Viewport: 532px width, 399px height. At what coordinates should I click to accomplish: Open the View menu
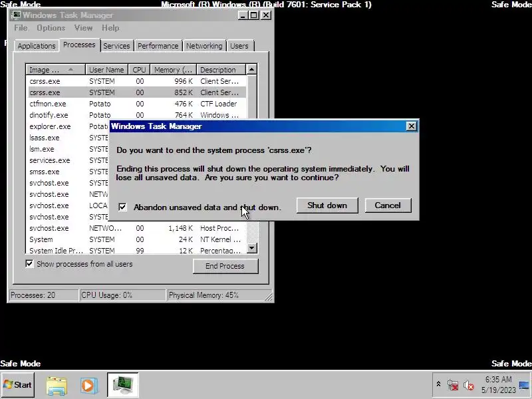(x=84, y=28)
